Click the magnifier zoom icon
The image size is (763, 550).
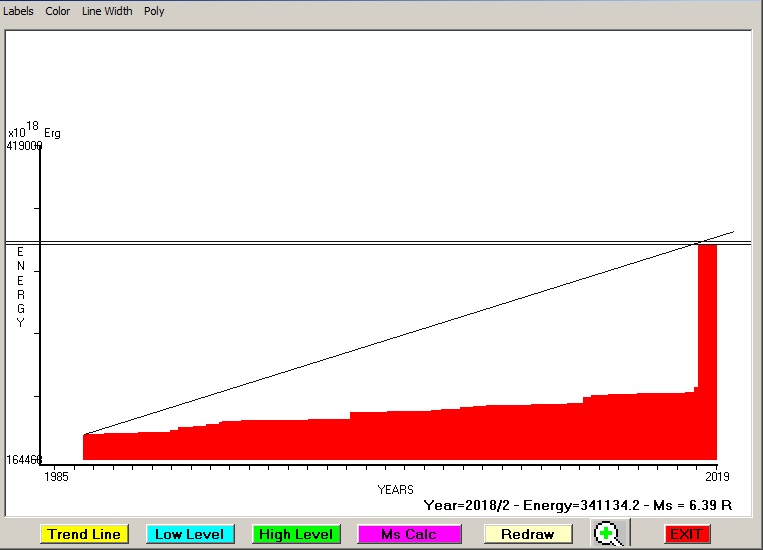click(x=606, y=534)
